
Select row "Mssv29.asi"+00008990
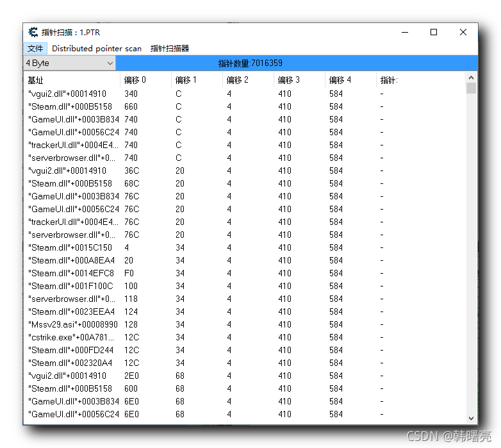245,324
